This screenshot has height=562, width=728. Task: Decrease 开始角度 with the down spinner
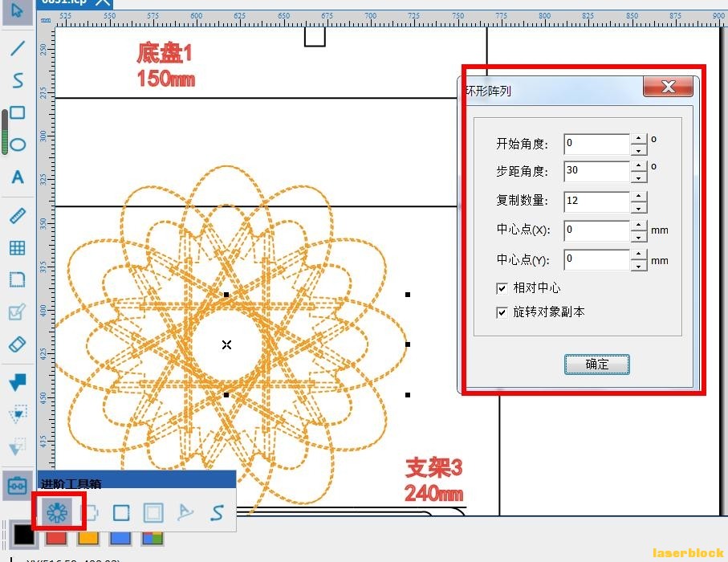point(639,149)
